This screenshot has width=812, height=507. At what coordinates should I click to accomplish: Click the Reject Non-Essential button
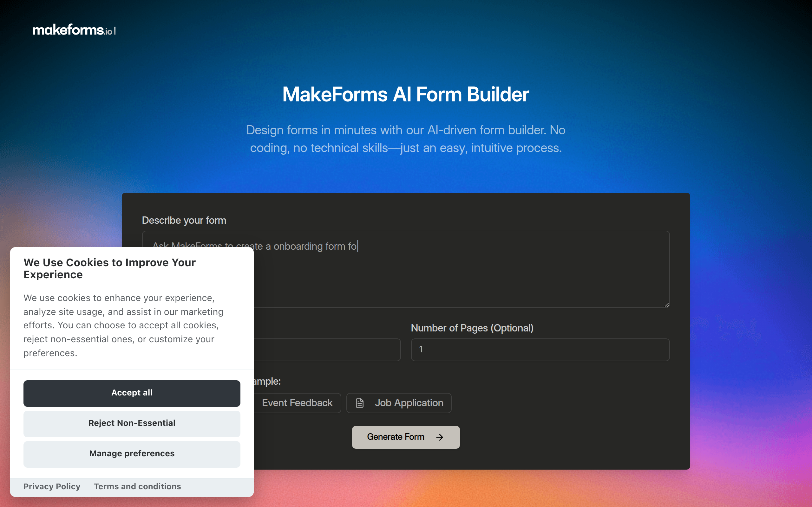(x=132, y=423)
